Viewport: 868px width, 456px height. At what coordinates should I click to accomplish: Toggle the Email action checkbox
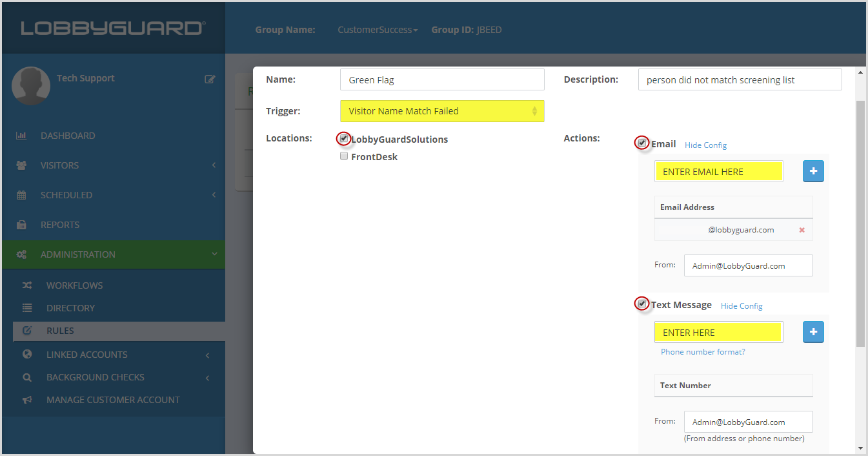coord(641,143)
